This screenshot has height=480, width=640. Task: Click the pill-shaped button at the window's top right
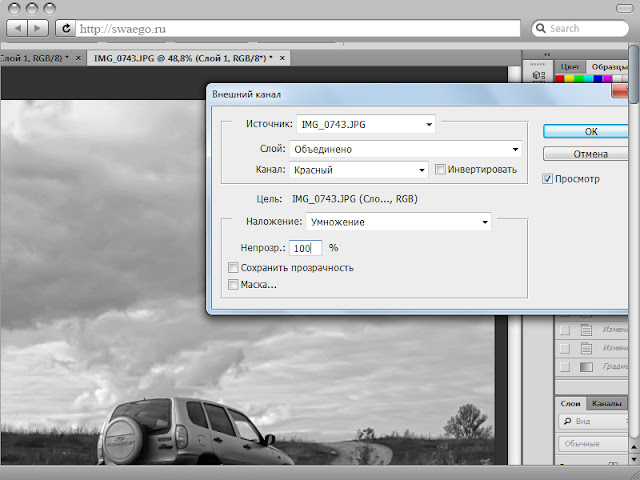click(x=624, y=9)
